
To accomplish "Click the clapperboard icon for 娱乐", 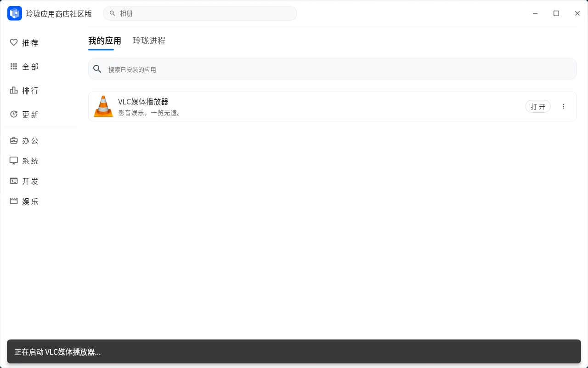I will [x=14, y=201].
